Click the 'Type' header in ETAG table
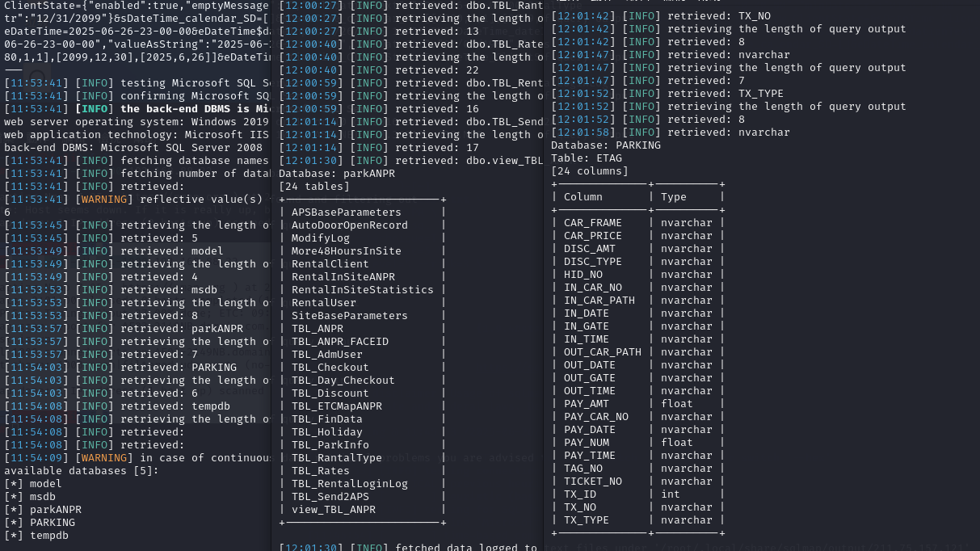 coord(674,197)
